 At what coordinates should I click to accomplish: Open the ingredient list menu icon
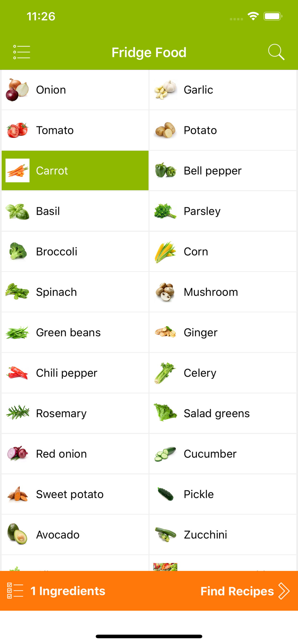[22, 52]
